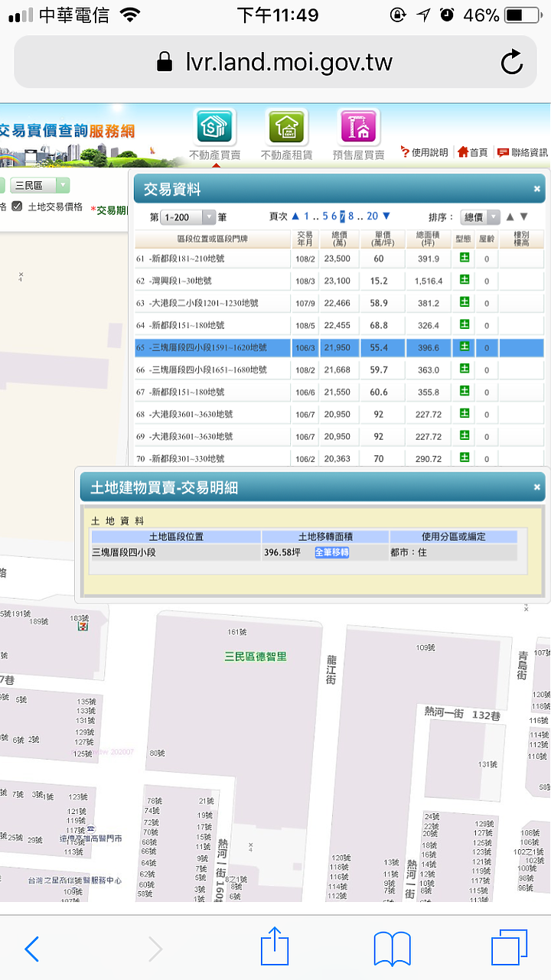The width and height of the screenshot is (551, 980).
Task: Click land type icon in row 66
Action: 464,369
